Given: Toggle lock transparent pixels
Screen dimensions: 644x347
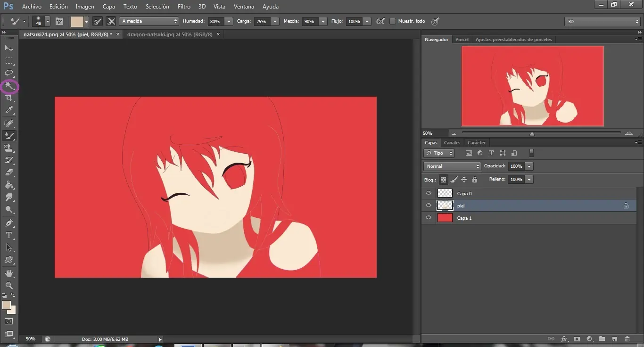Looking at the screenshot, I should 443,180.
